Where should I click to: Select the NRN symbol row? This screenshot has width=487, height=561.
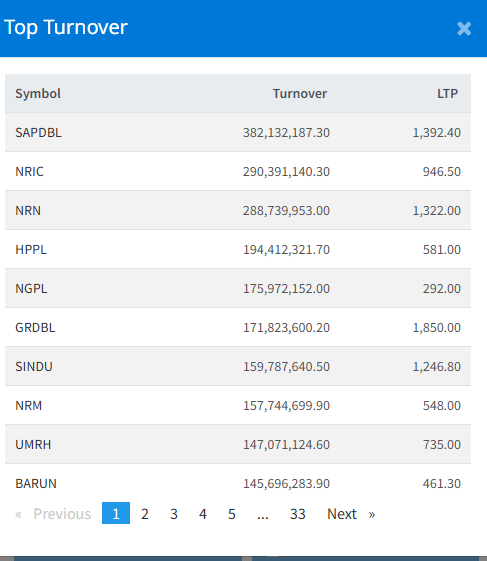tap(238, 210)
